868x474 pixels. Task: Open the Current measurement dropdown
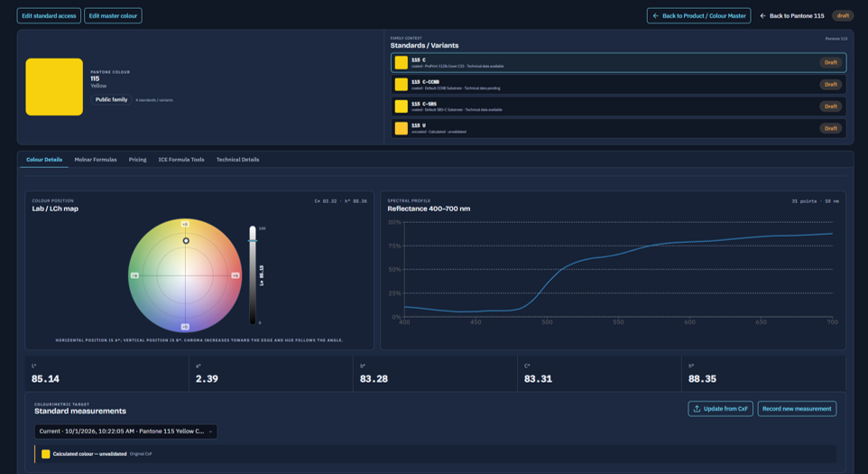point(125,432)
